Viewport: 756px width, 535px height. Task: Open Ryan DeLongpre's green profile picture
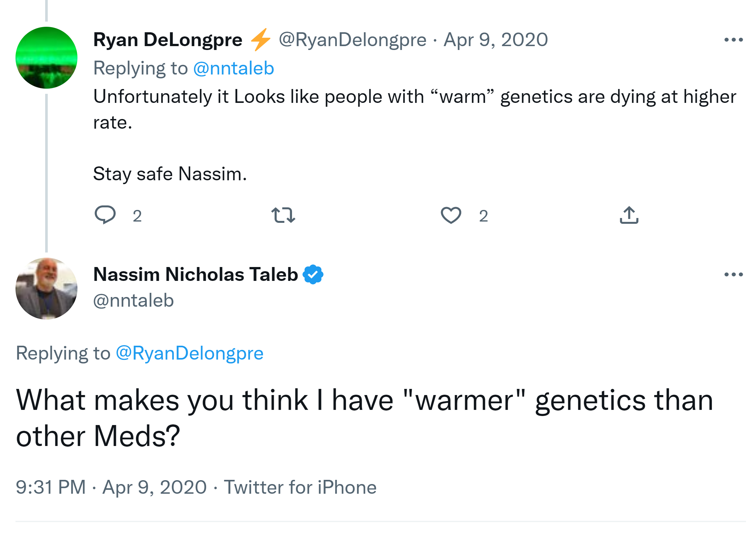pyautogui.click(x=46, y=58)
